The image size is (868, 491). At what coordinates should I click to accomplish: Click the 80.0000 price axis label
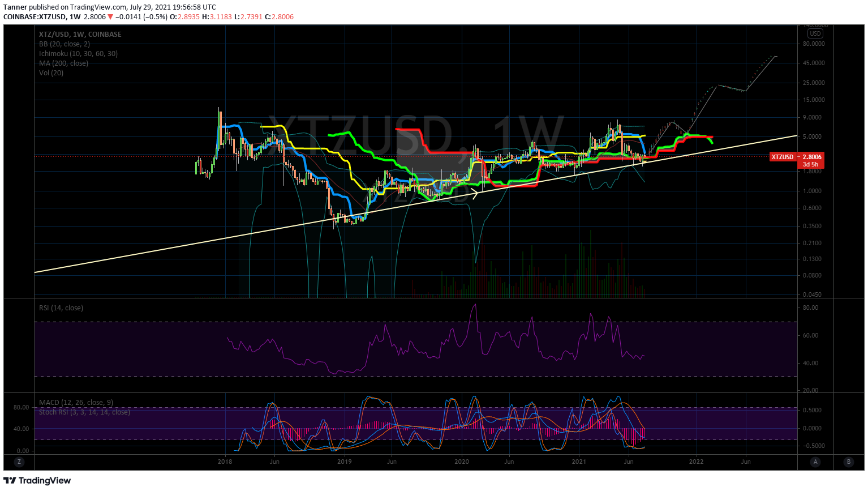(x=814, y=44)
